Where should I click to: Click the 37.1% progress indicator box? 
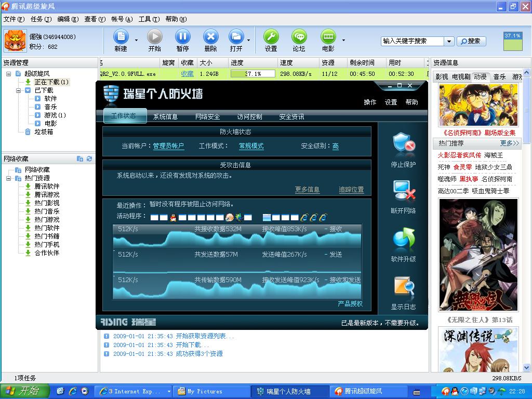pyautogui.click(x=513, y=41)
